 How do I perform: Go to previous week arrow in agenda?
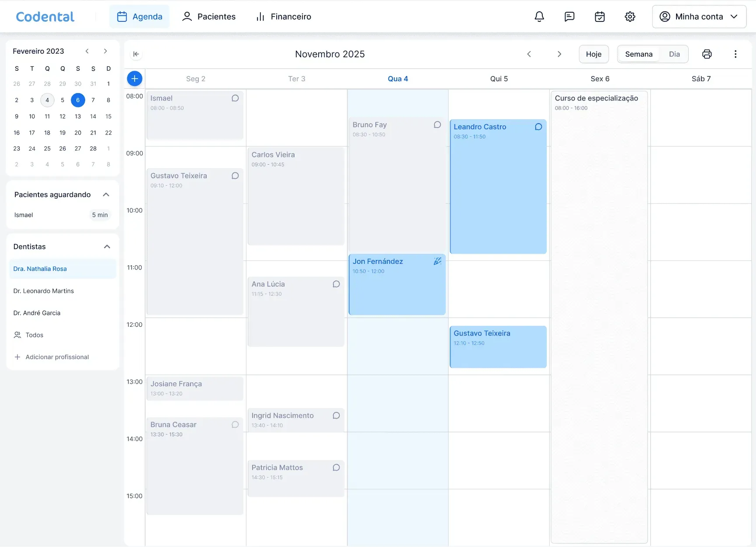point(529,54)
